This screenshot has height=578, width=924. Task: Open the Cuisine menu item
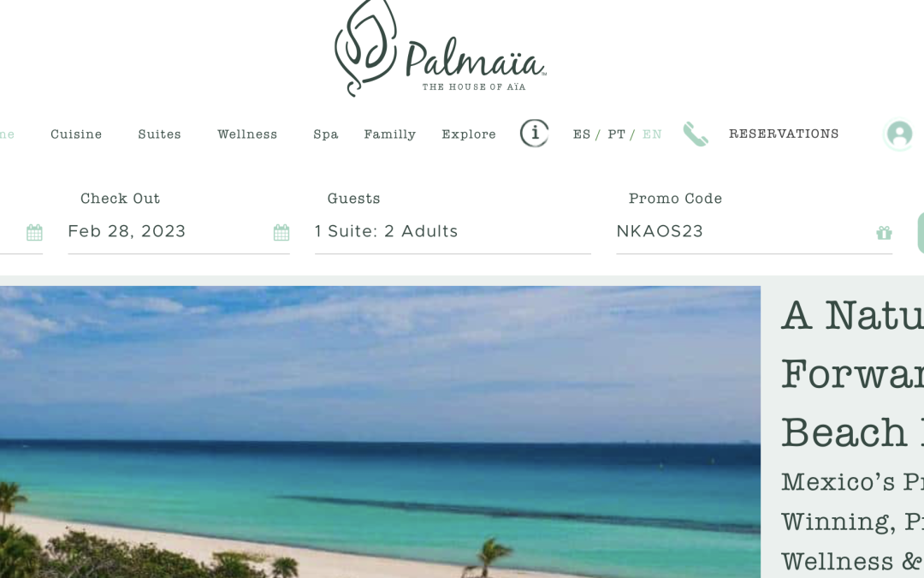[x=76, y=134]
